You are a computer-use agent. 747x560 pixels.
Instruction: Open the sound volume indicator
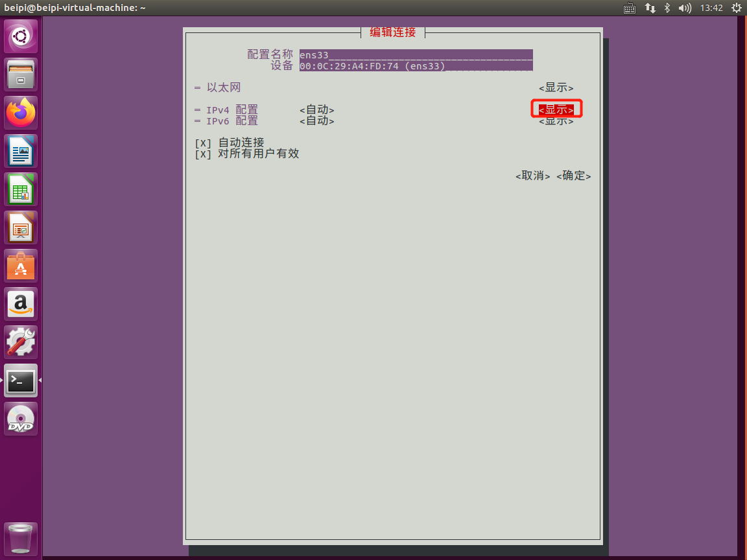pyautogui.click(x=685, y=8)
